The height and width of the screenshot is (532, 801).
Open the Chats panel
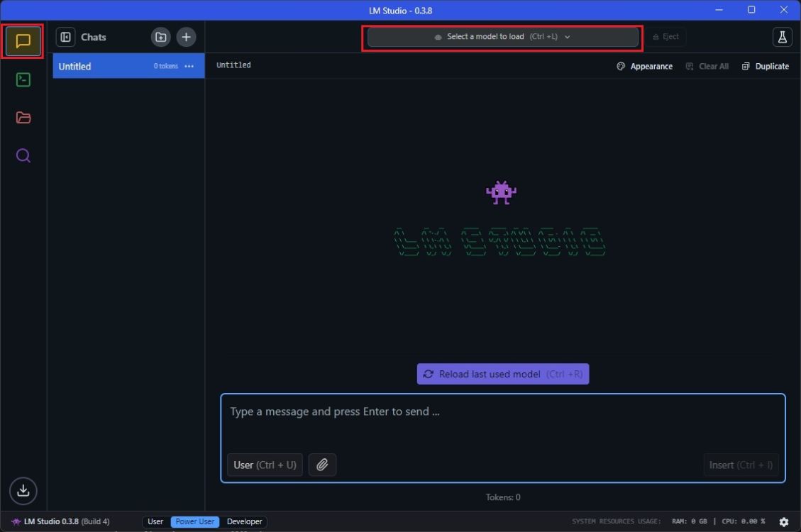pos(23,41)
